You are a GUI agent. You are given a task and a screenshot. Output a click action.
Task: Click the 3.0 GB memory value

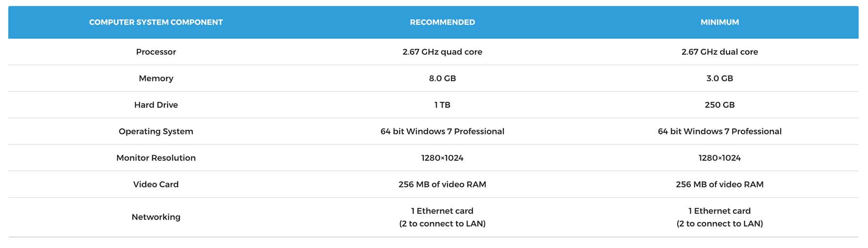pos(719,78)
